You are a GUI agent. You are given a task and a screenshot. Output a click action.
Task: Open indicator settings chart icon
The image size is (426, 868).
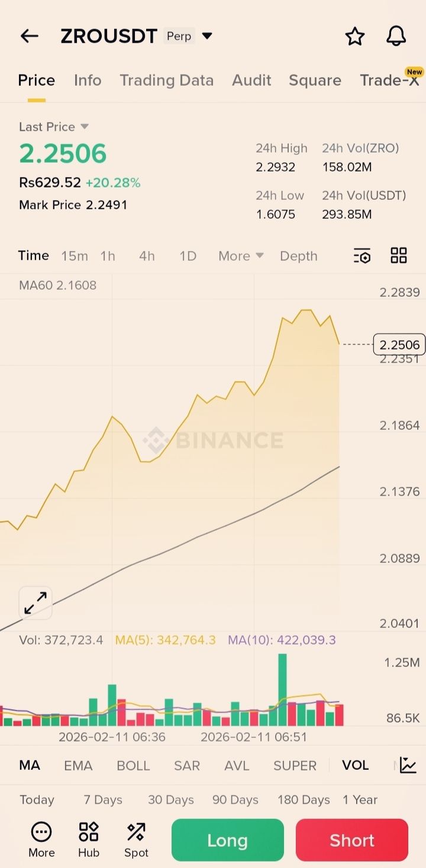point(408,765)
